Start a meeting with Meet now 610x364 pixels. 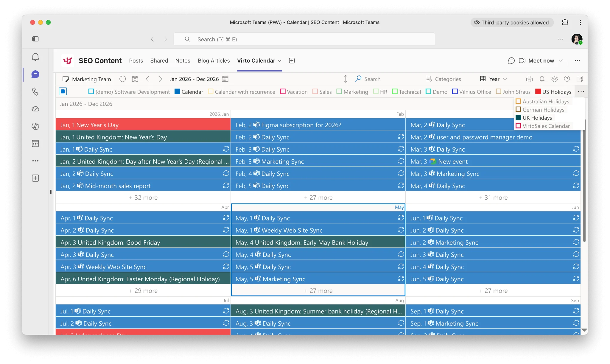[x=536, y=60]
